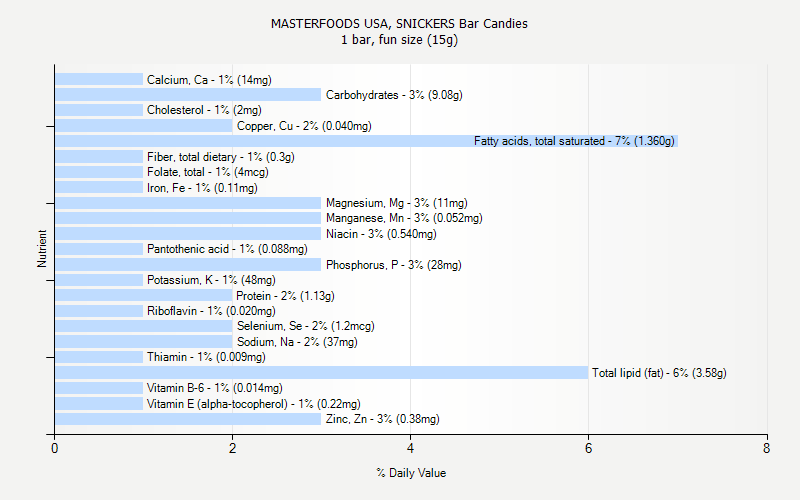The width and height of the screenshot is (800, 500).
Task: Click the chart title MASTERFOODS USA, SNICKERS Bar Candies
Action: [399, 23]
